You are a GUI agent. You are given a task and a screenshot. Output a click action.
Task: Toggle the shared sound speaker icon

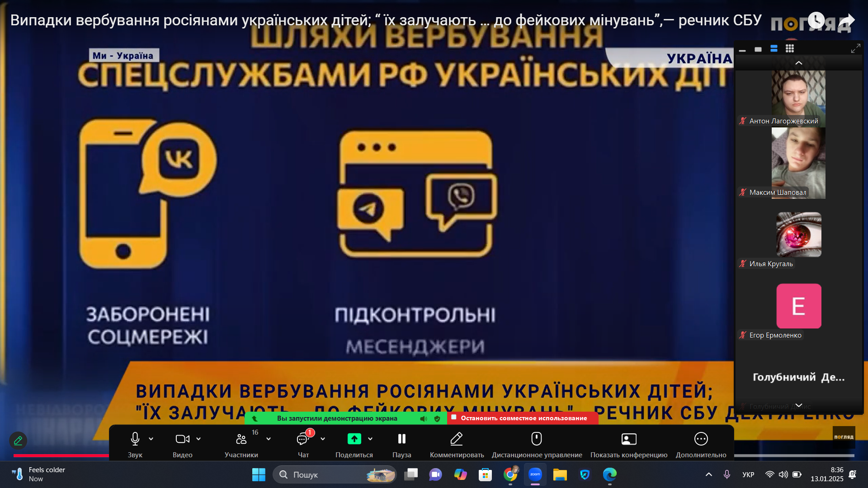coord(424,419)
